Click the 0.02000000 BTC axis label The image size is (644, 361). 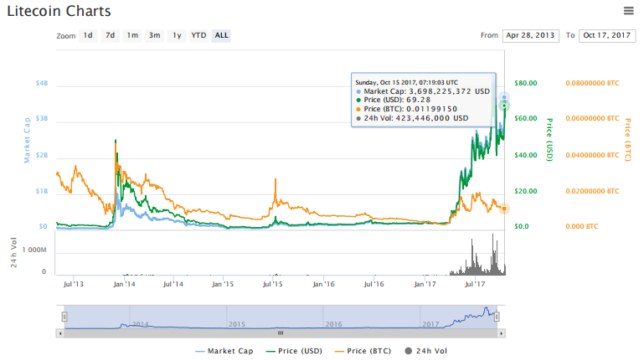coord(592,191)
